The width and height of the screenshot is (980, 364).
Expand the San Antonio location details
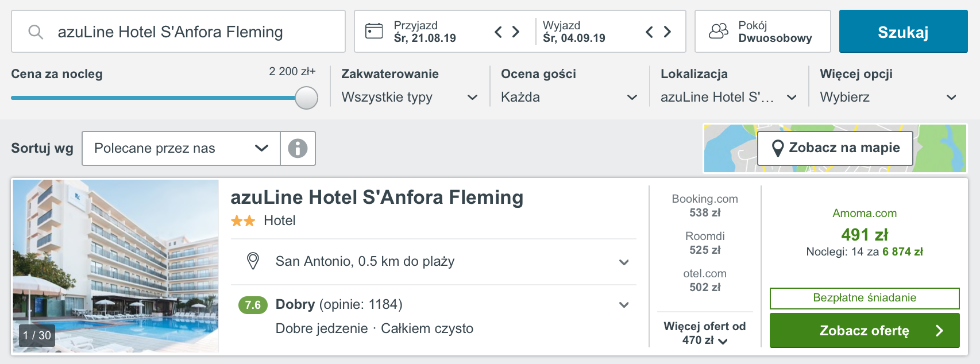pos(434,262)
